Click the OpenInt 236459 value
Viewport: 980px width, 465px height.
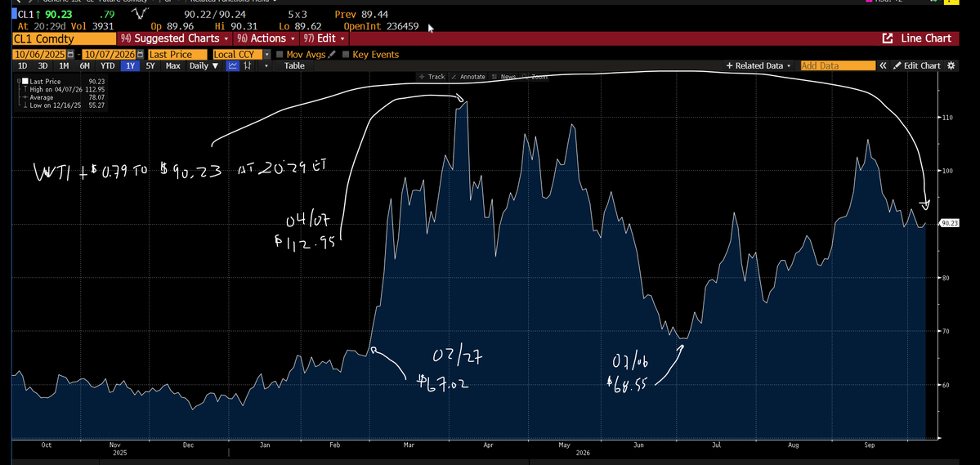381,26
